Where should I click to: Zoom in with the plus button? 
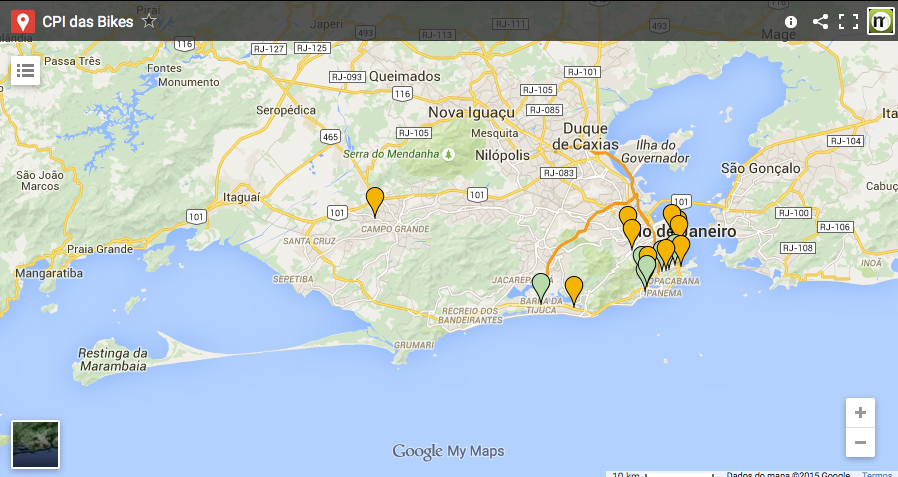coord(860,413)
